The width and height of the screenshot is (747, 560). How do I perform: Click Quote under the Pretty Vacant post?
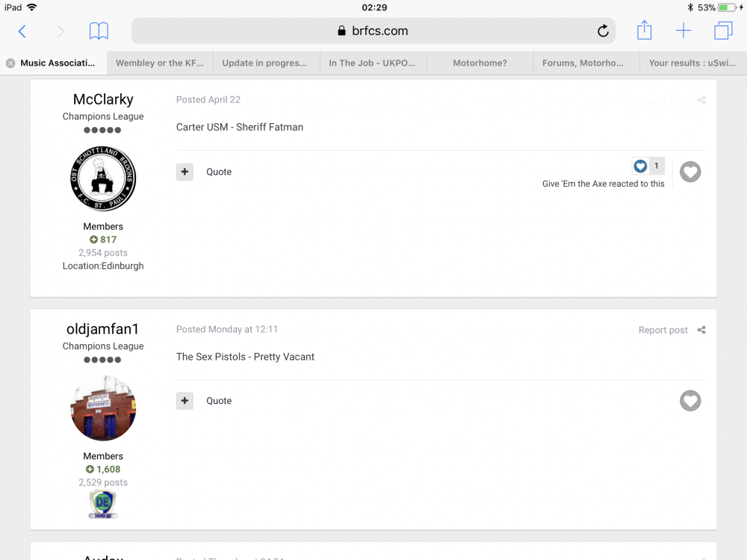pos(219,401)
